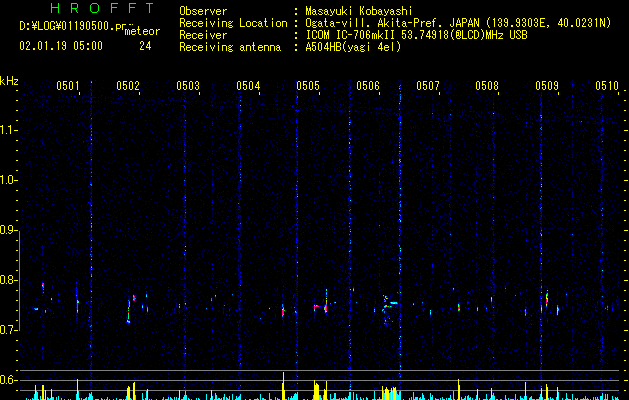Select antenna value A504HB(yagi 4el)
The width and height of the screenshot is (629, 400).
click(x=353, y=47)
